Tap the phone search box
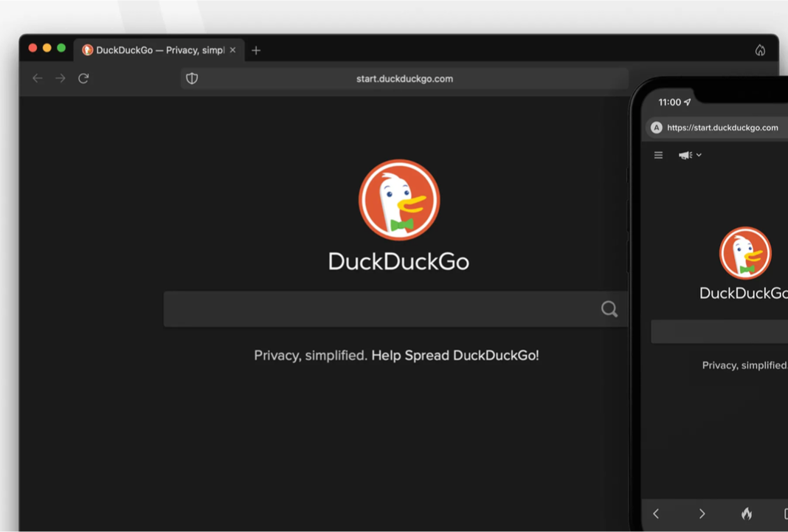This screenshot has height=532, width=788. coord(719,331)
